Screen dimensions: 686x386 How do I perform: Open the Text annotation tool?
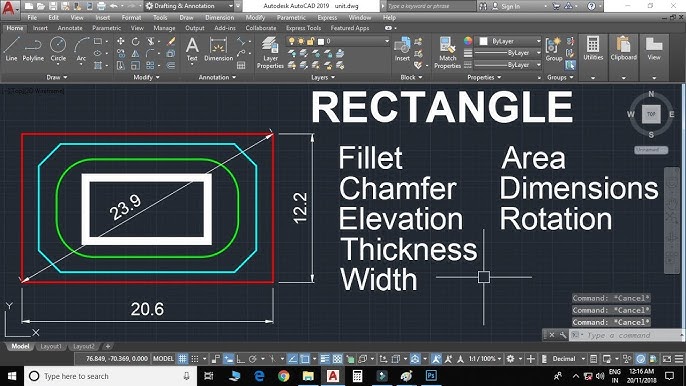point(192,49)
